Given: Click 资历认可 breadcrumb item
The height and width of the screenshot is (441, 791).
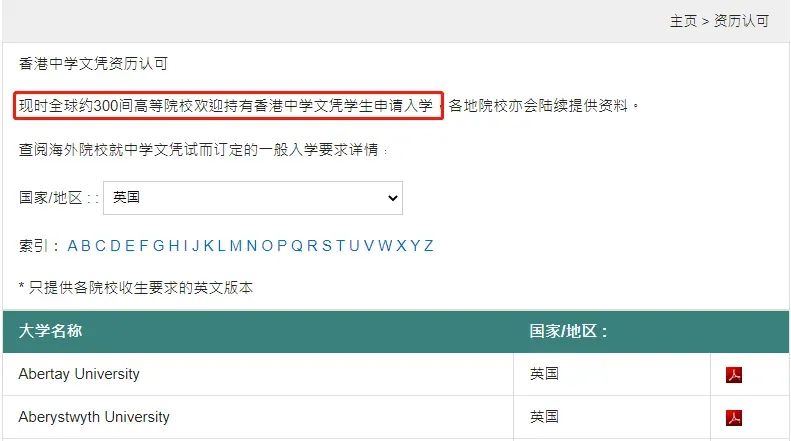Looking at the screenshot, I should click(x=741, y=21).
